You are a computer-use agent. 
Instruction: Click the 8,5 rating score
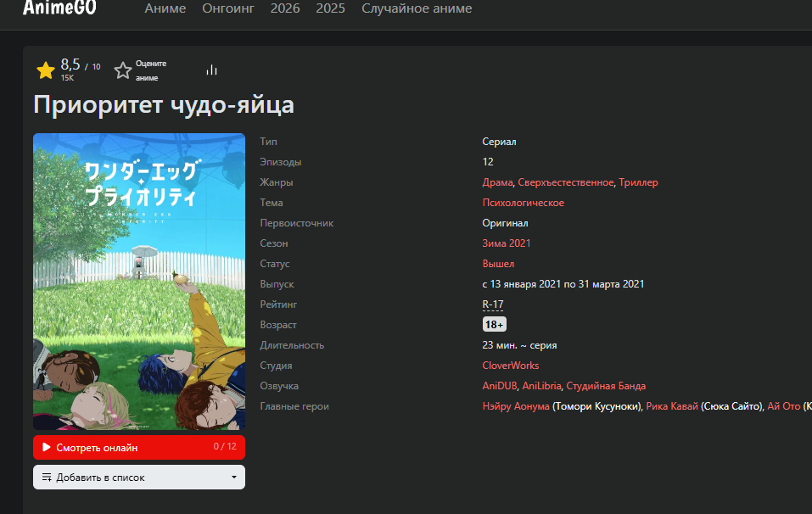(70, 64)
